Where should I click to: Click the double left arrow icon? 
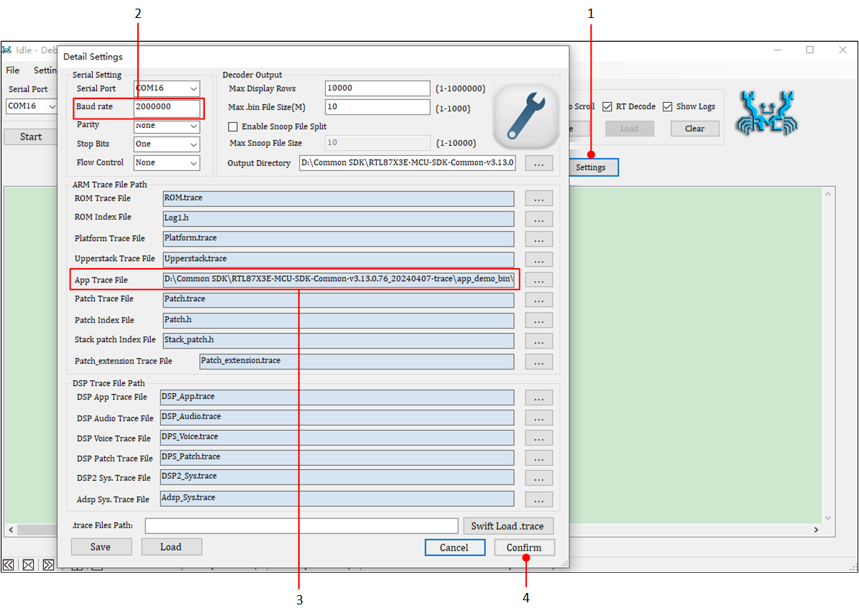9,565
